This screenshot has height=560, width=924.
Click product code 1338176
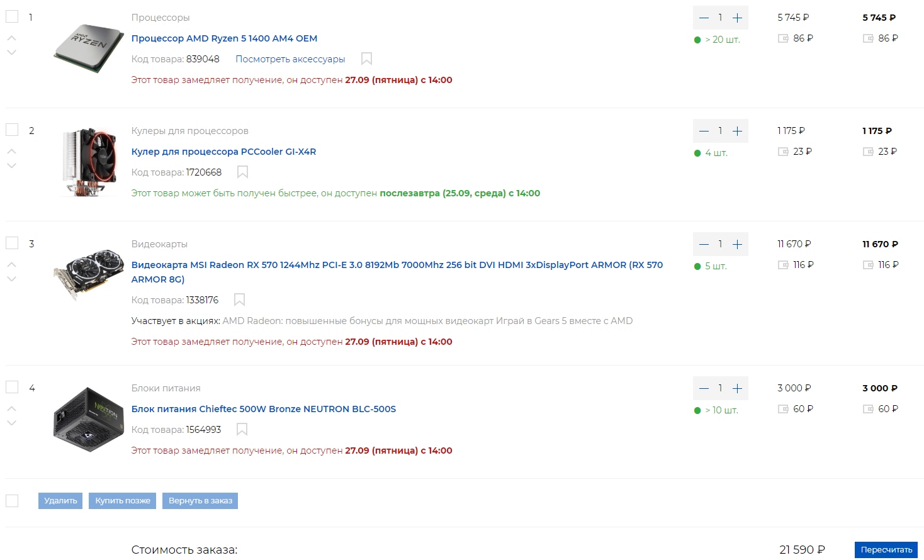click(x=202, y=300)
